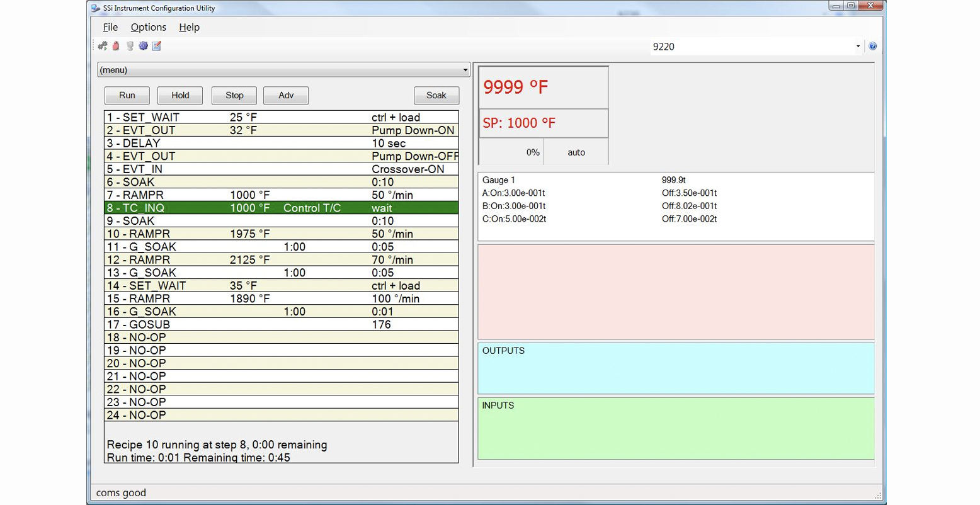This screenshot has width=980, height=505.
Task: Click the blue help question mark icon
Action: coord(872,46)
